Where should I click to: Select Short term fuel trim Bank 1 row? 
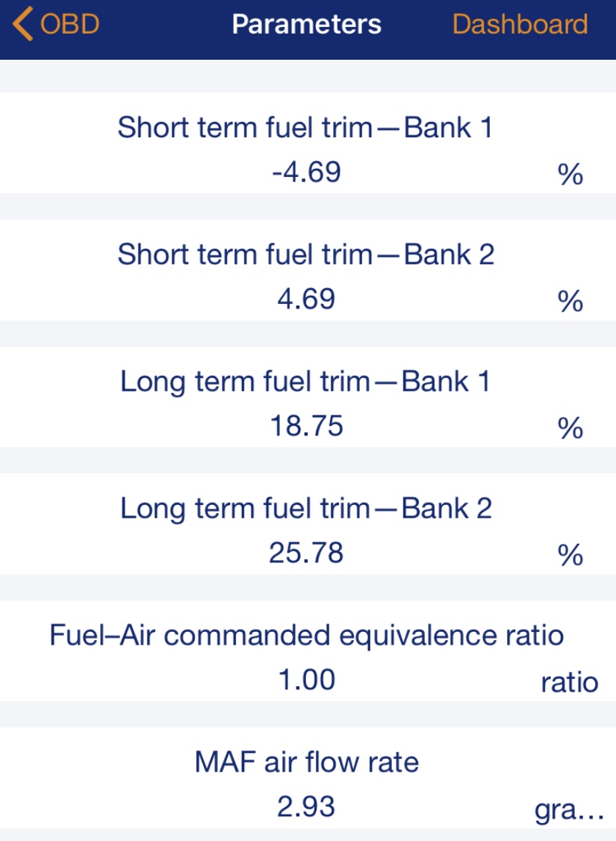(x=305, y=128)
